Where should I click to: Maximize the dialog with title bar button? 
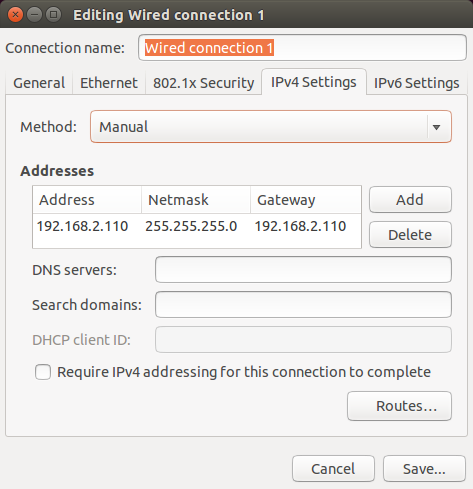(x=53, y=15)
